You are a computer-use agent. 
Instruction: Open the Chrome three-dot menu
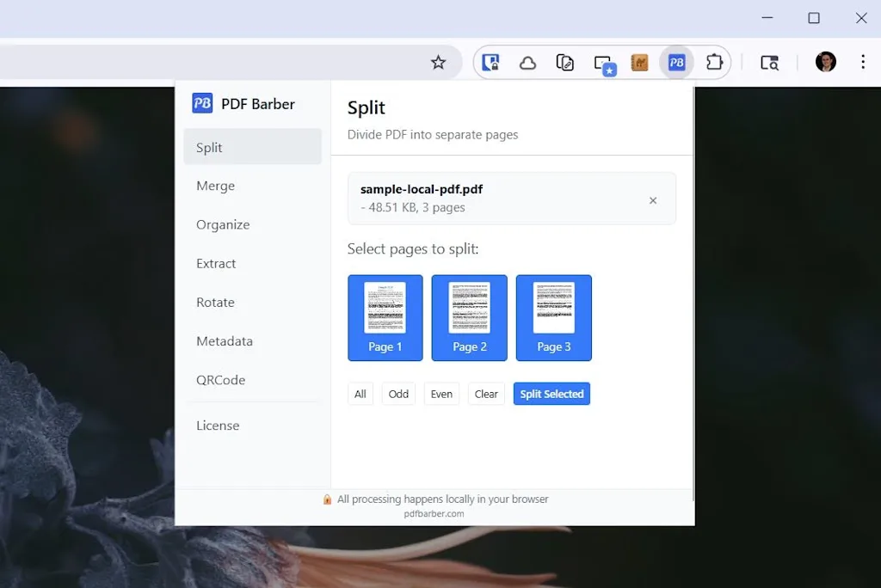862,62
